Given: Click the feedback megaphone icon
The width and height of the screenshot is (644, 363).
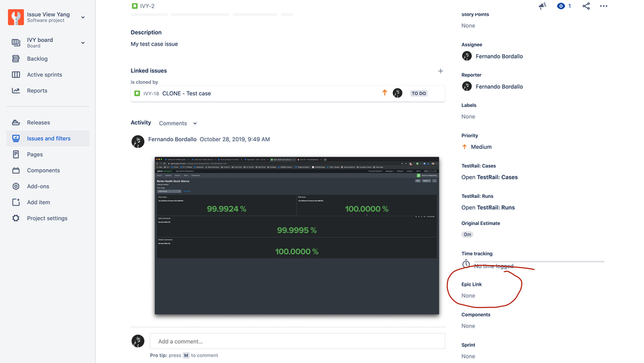Looking at the screenshot, I should (x=543, y=6).
